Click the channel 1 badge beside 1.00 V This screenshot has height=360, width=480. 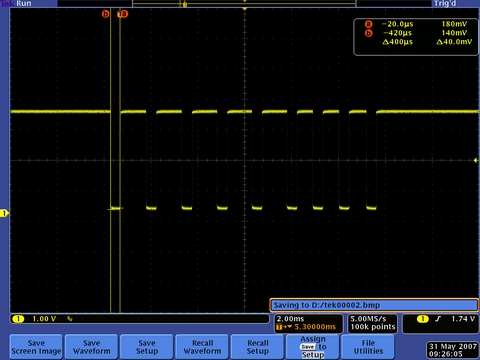point(18,319)
